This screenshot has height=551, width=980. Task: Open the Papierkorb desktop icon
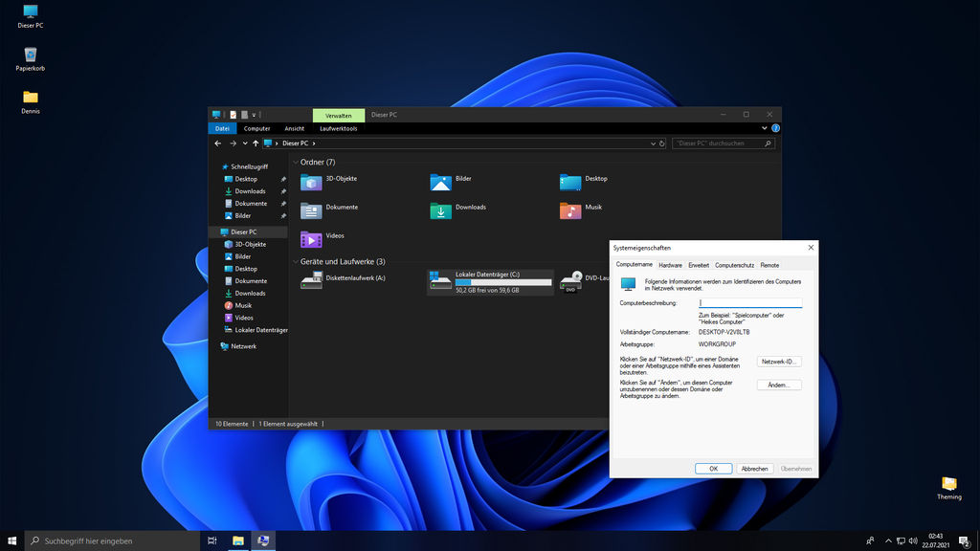click(x=30, y=55)
